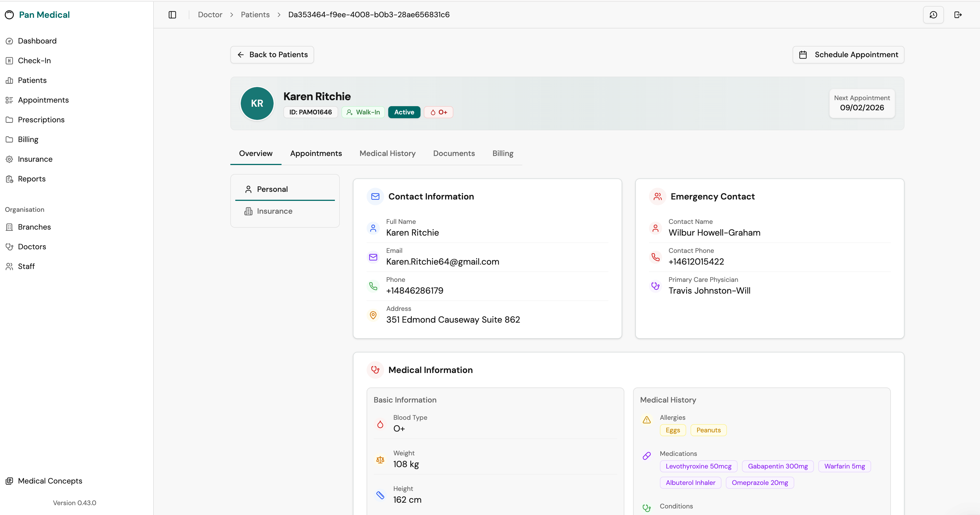Click the Warfarin 5mg medication tag
Screen dimensions: 980x515
pos(844,466)
